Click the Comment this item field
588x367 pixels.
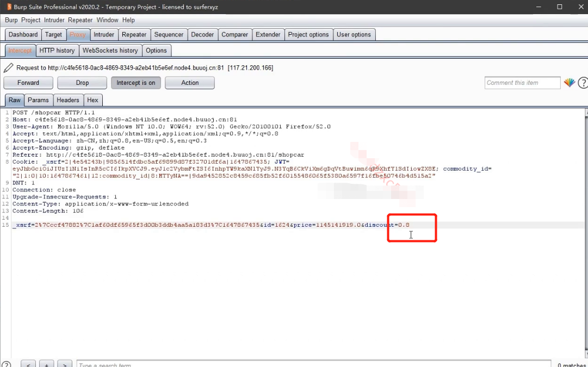pyautogui.click(x=522, y=83)
